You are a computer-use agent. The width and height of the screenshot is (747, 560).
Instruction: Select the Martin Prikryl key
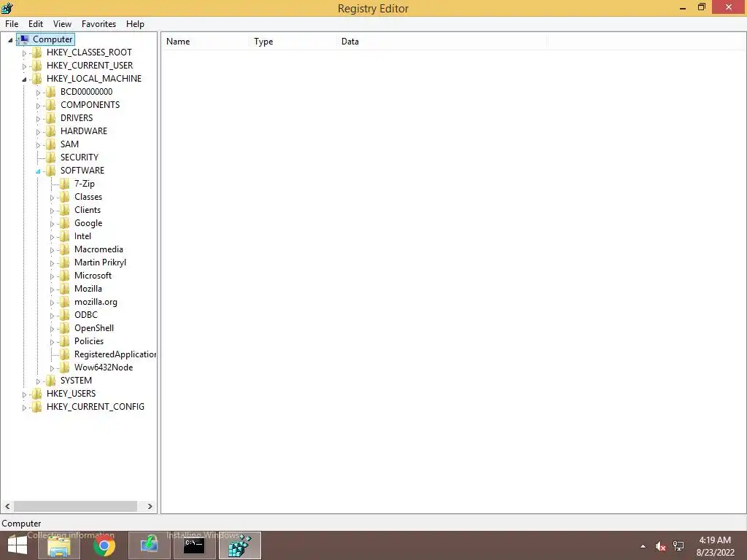pyautogui.click(x=100, y=262)
